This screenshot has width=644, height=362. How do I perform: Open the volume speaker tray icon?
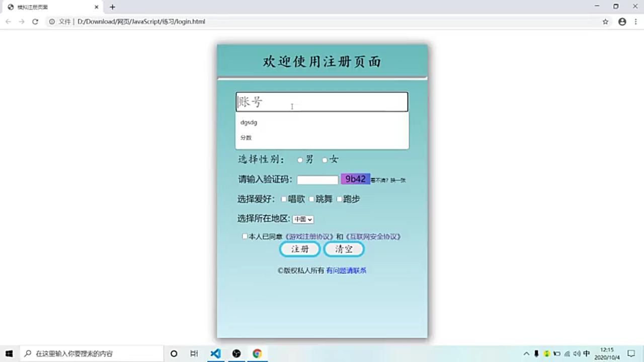click(x=577, y=353)
